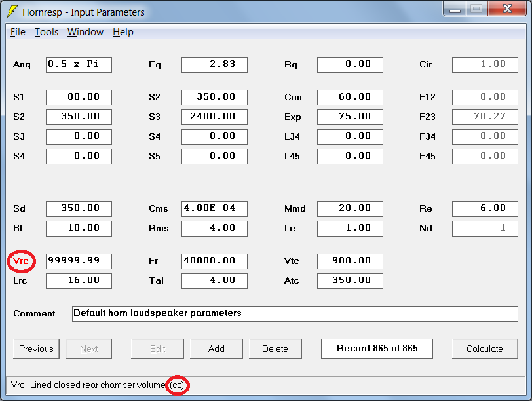This screenshot has height=401, width=532.
Task: Select the Rg input field
Action: tap(350, 65)
